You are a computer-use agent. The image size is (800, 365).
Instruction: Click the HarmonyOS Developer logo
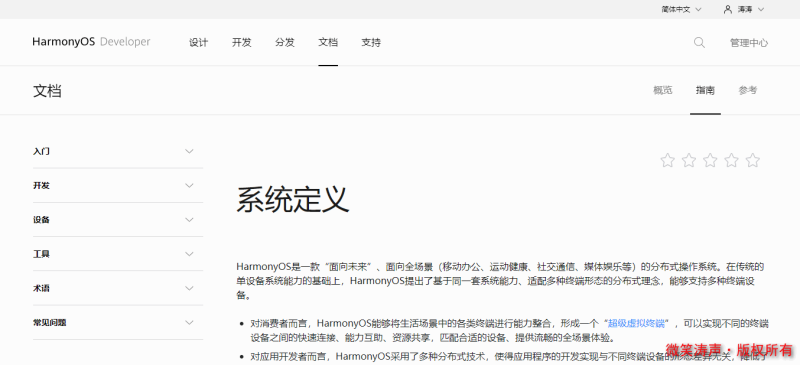pyautogui.click(x=91, y=42)
